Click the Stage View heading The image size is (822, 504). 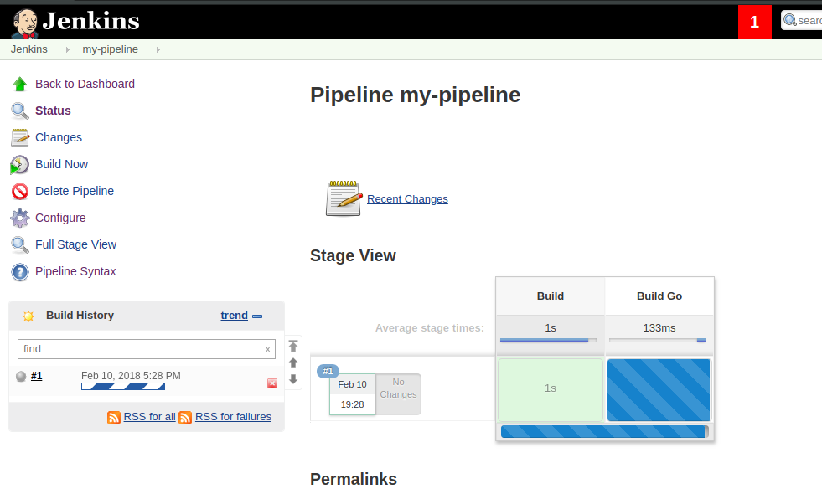coord(353,255)
